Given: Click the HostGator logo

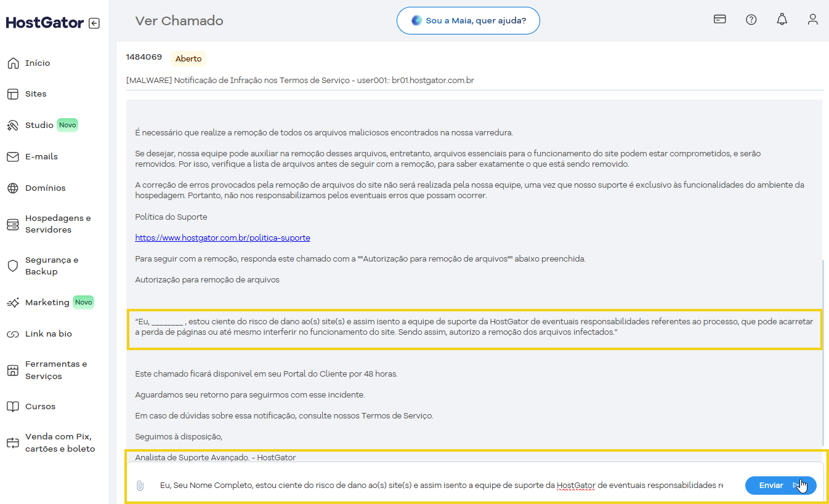Looking at the screenshot, I should tap(44, 23).
